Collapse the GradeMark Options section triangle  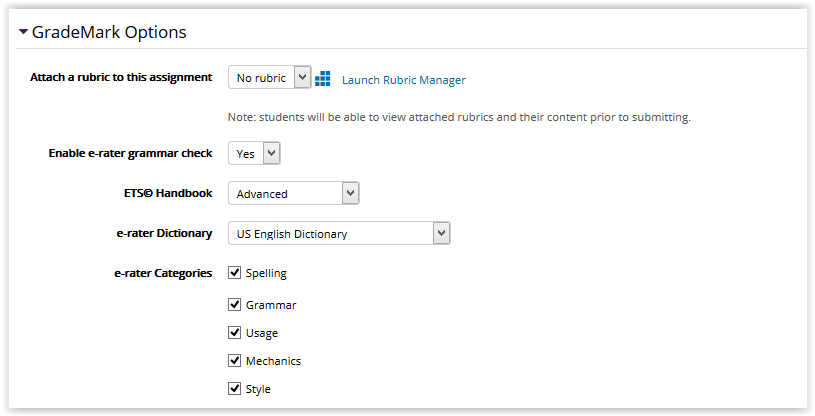click(x=23, y=32)
